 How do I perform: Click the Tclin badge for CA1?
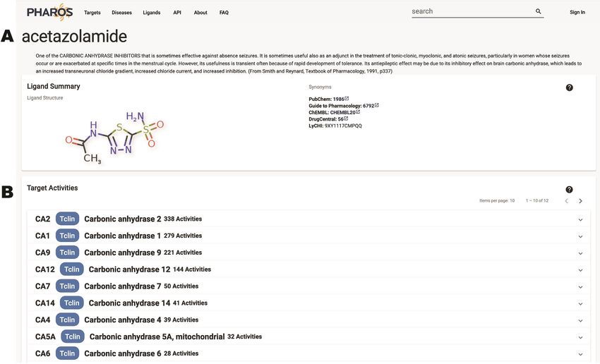[x=67, y=236]
